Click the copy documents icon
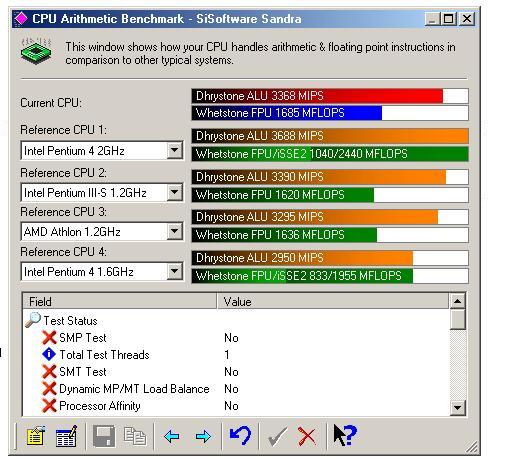This screenshot has width=512, height=464. click(135, 436)
